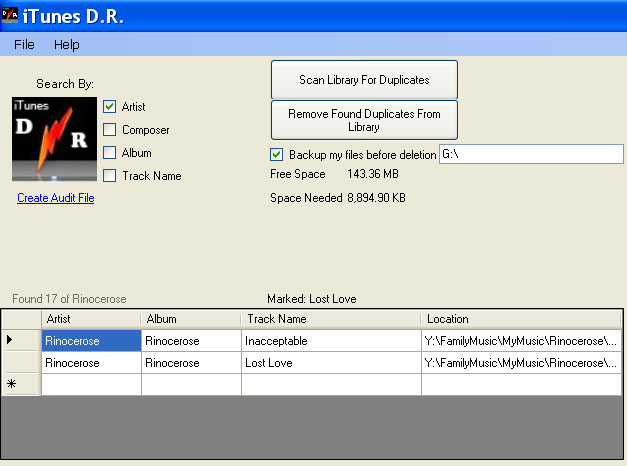Select location cell of the Inacceptable row
The width and height of the screenshot is (627, 466).
point(521,341)
